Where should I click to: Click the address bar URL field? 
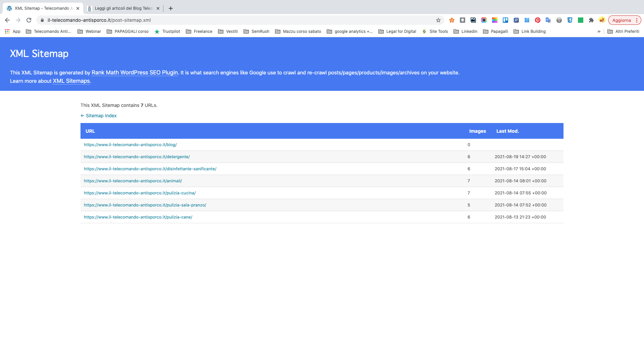tap(235, 20)
